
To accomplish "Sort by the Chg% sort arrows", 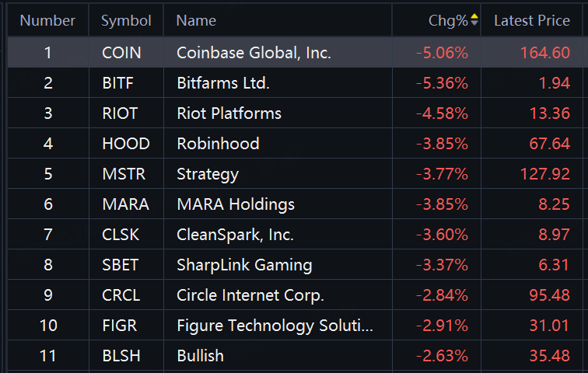I will (x=474, y=20).
